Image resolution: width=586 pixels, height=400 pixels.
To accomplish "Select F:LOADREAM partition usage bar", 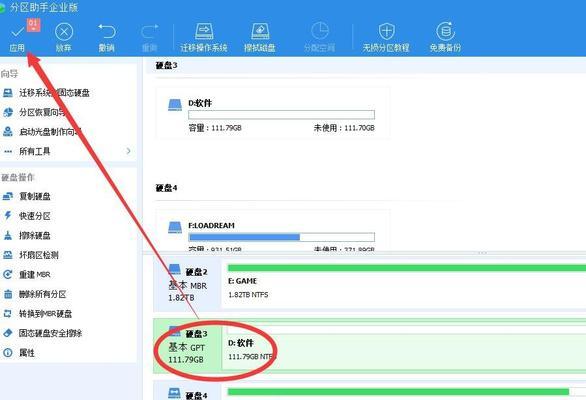I will click(282, 237).
